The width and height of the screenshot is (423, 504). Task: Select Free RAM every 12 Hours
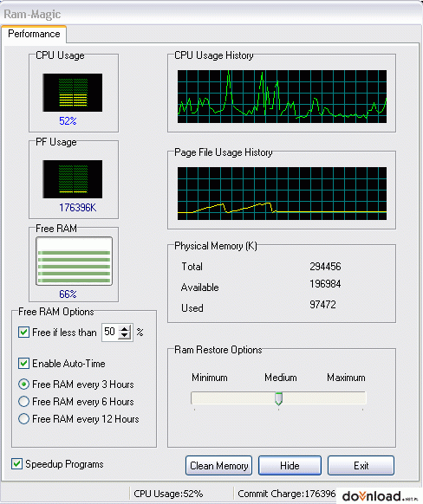point(23,419)
